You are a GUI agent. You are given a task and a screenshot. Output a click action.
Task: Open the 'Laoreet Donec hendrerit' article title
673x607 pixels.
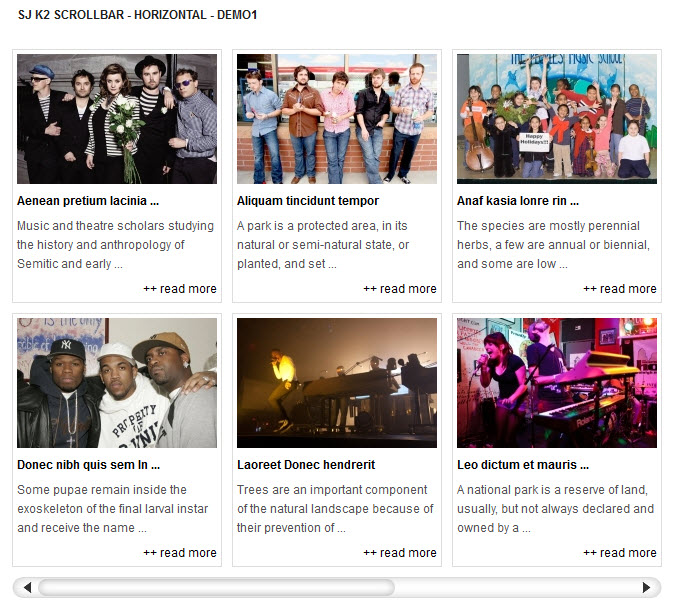coord(306,465)
